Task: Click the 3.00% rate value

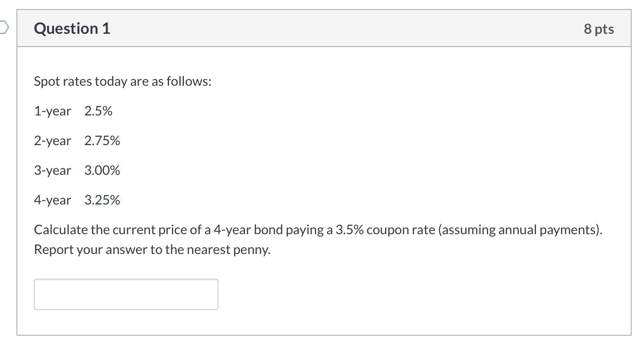Action: point(102,170)
